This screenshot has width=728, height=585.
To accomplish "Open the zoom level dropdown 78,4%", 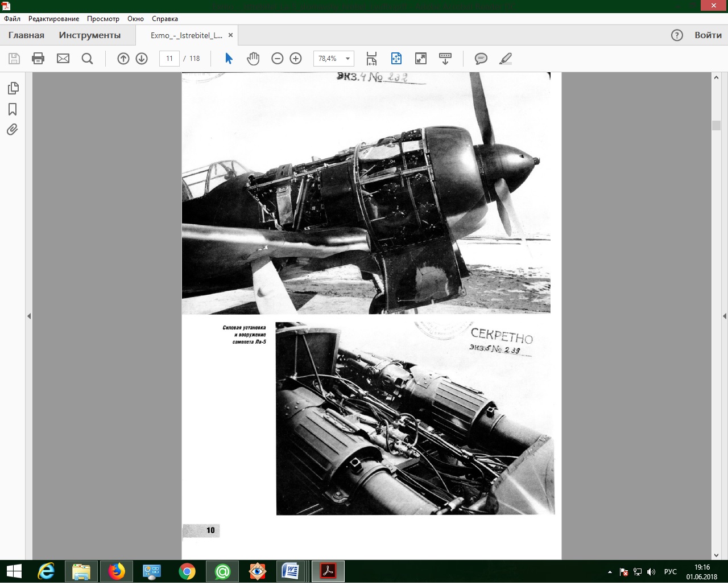I will (x=348, y=59).
